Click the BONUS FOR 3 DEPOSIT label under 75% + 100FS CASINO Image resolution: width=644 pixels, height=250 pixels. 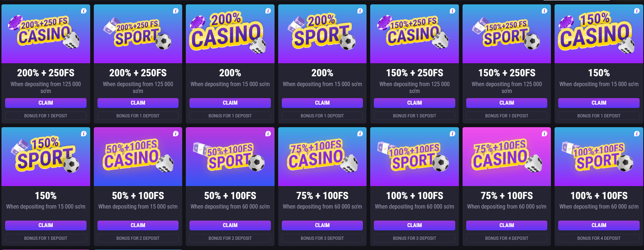(322, 238)
